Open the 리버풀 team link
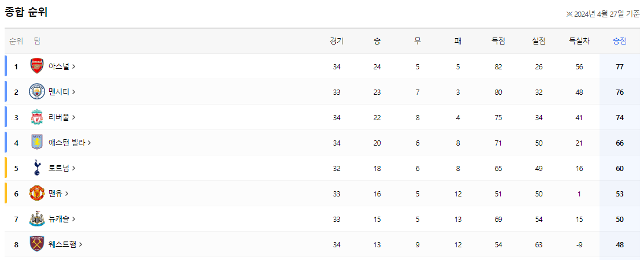Screen dimensions: 644x260 (62, 117)
